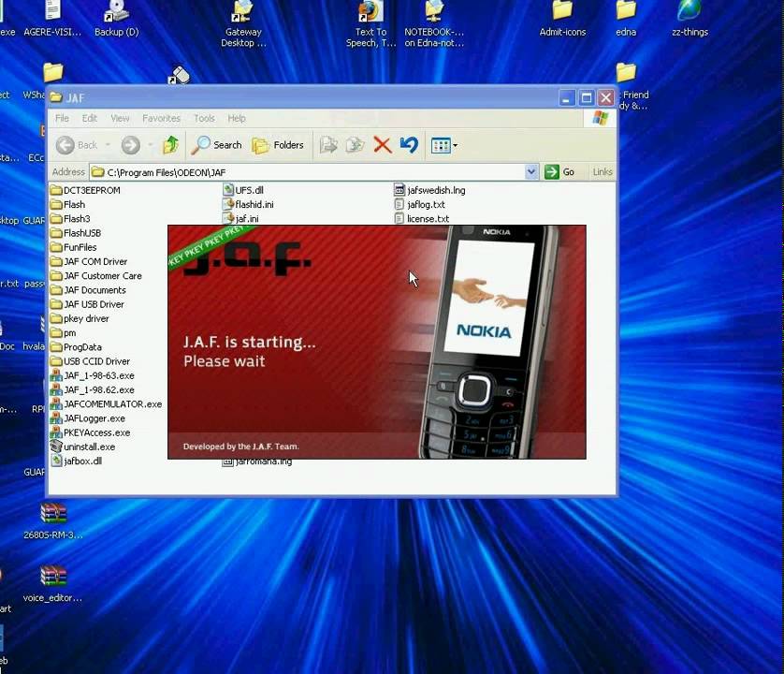This screenshot has width=784, height=674.
Task: Select the JAF COM Driver folder
Action: pos(89,261)
